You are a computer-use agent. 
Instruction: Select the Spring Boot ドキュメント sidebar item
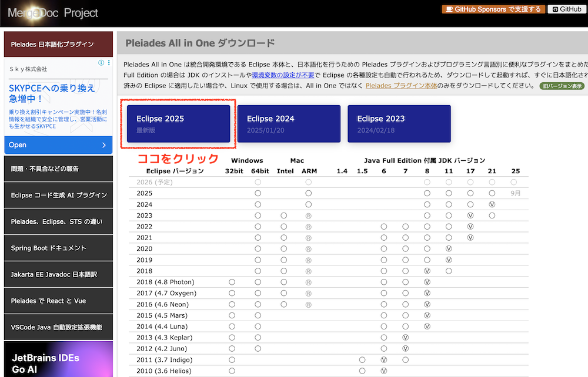pos(58,248)
